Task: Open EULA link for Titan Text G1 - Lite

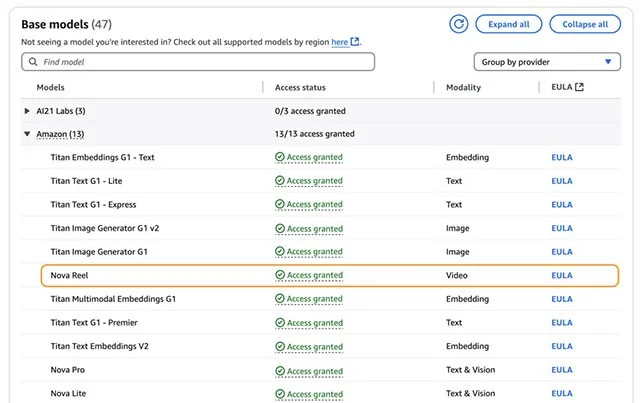Action: point(562,181)
